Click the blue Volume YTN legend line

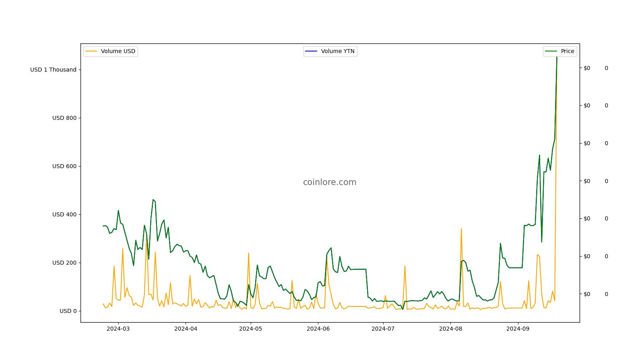coord(311,51)
